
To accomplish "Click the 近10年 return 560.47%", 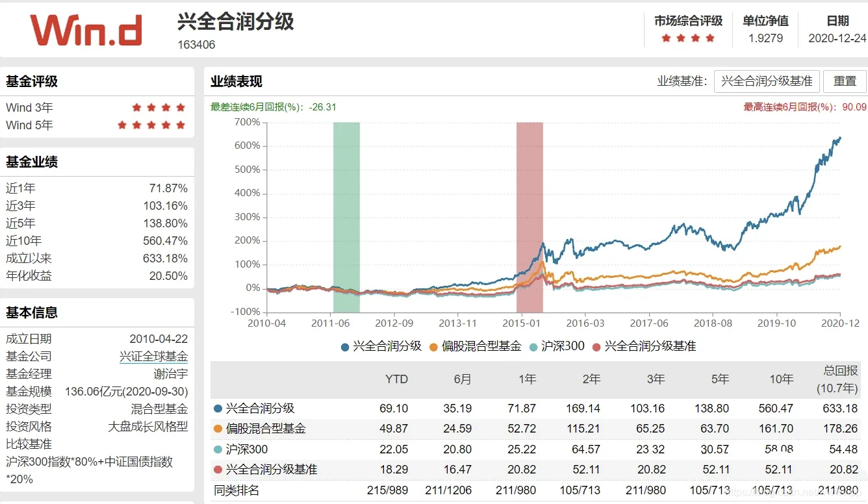I will [x=166, y=241].
